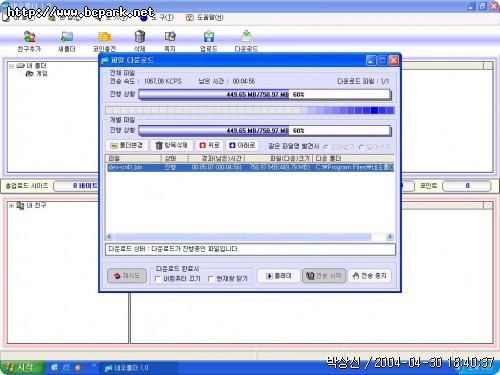Click the segmented blue block progress strip
Screen dimensions: 500x375
pyautogui.click(x=250, y=110)
